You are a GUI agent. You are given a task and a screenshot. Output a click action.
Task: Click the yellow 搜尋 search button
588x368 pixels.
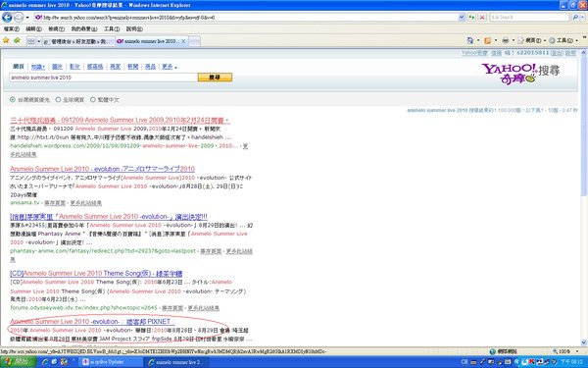tap(215, 78)
